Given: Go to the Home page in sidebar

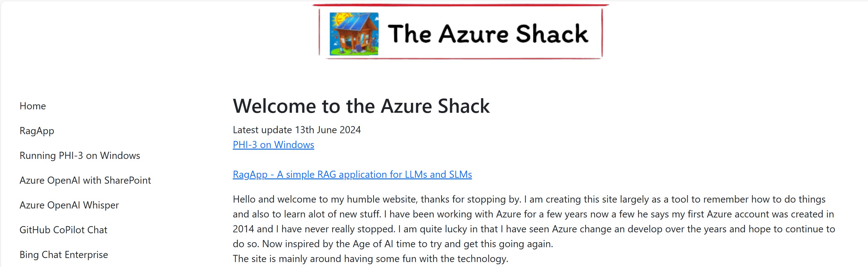Looking at the screenshot, I should [x=33, y=106].
